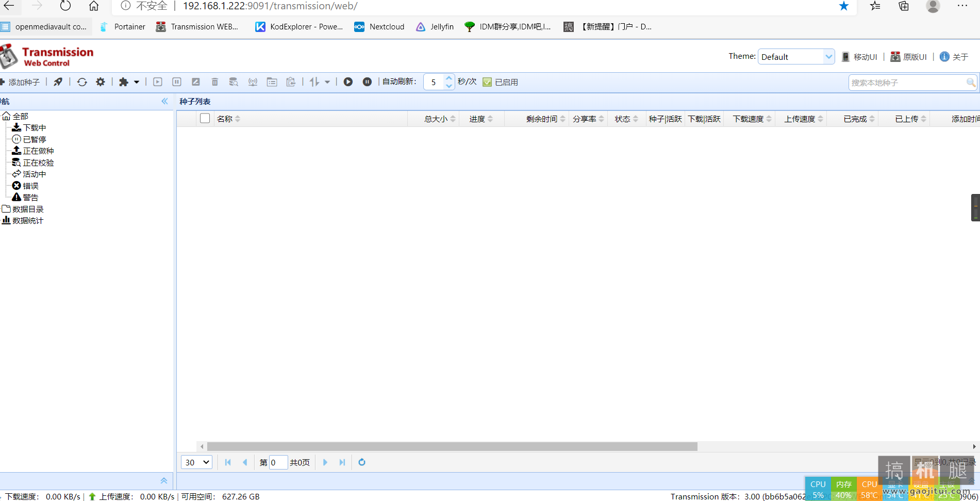The width and height of the screenshot is (980, 501).
Task: Open settings via the gear icon
Action: pyautogui.click(x=101, y=82)
